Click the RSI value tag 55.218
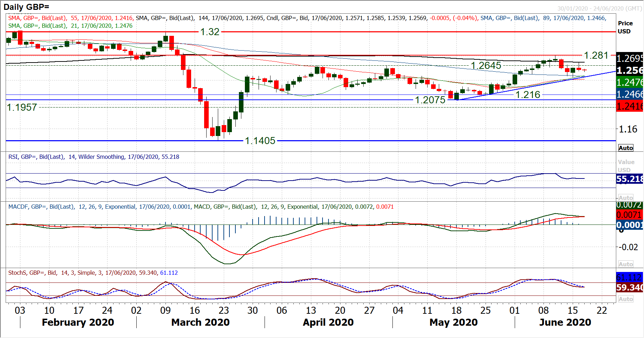Viewport: 644px width, 338px height. (x=630, y=179)
